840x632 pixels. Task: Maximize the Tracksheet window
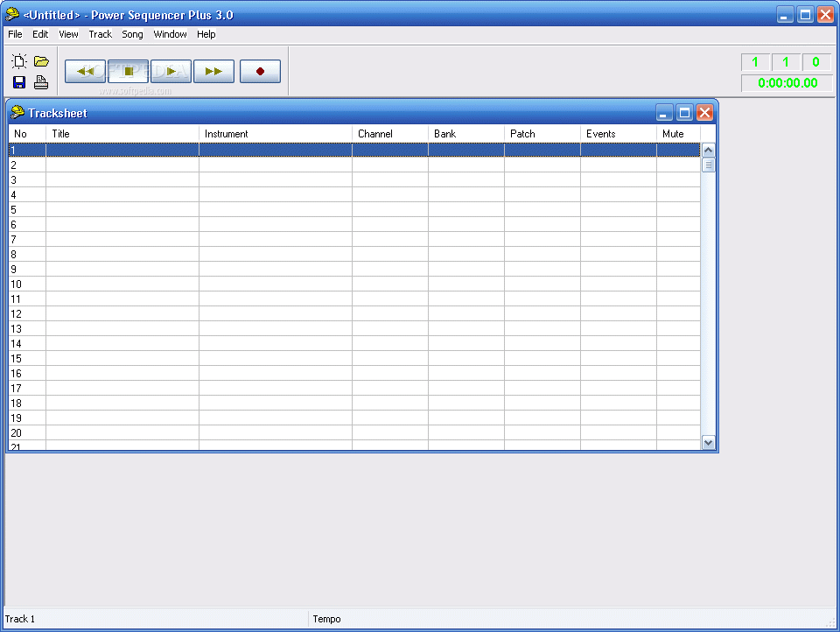click(684, 113)
